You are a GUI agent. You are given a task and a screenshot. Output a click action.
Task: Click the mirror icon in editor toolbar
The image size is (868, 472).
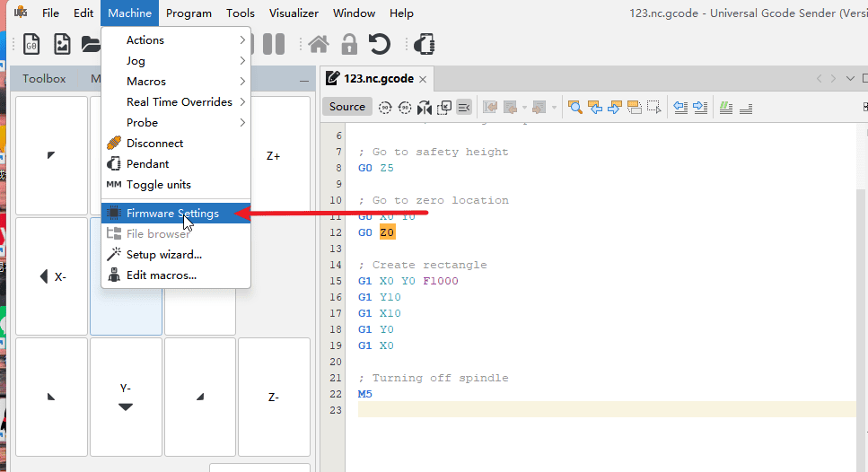(x=425, y=107)
